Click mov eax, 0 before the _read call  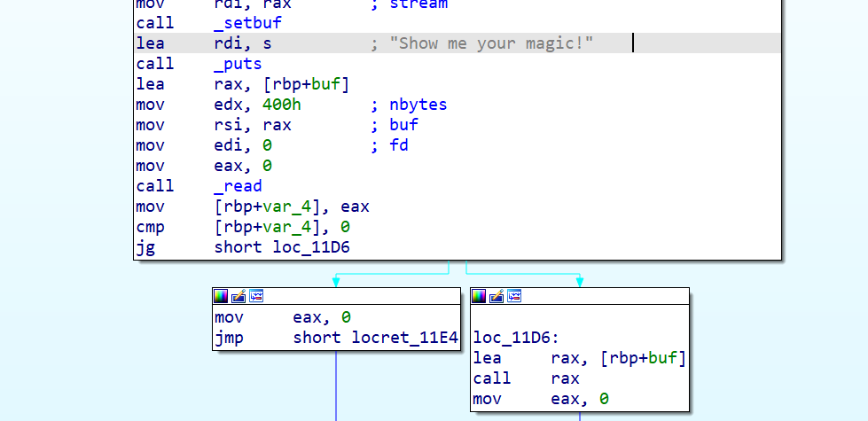(204, 166)
